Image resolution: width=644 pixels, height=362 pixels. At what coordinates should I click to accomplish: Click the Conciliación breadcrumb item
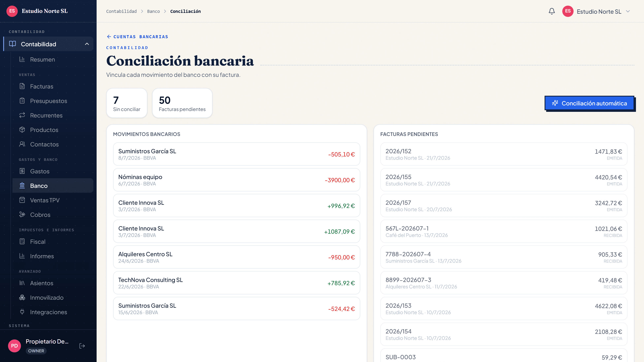186,11
